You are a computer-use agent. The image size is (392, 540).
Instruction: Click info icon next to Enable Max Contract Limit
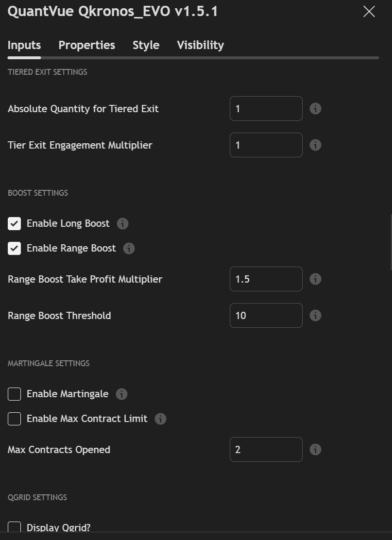160,419
